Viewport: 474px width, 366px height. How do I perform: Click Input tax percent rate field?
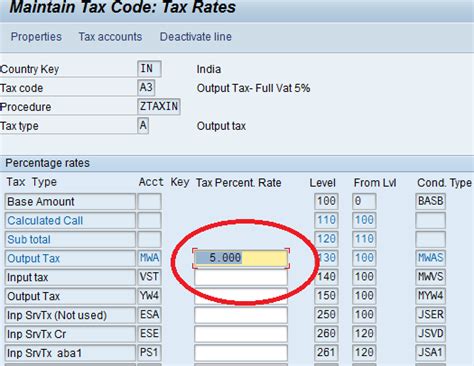(241, 277)
